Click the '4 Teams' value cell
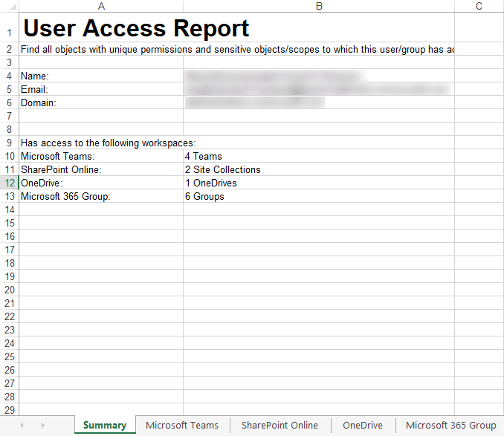 coord(319,156)
